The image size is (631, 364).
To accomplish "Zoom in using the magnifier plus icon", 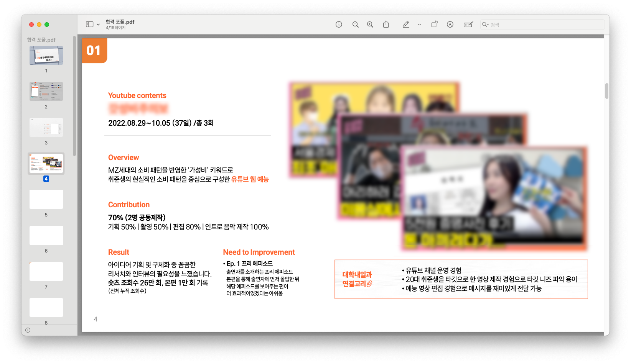I will click(x=370, y=25).
